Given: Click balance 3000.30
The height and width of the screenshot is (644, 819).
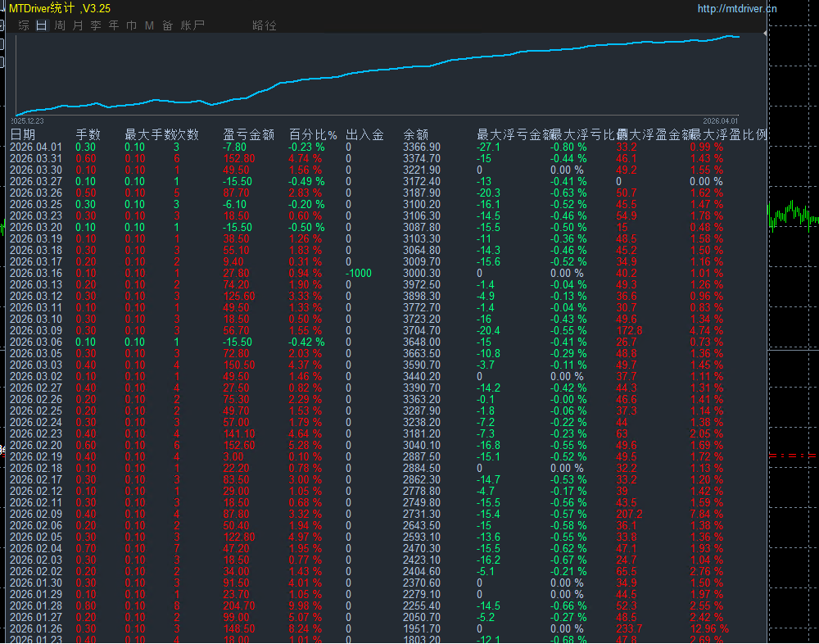Looking at the screenshot, I should pyautogui.click(x=422, y=274).
